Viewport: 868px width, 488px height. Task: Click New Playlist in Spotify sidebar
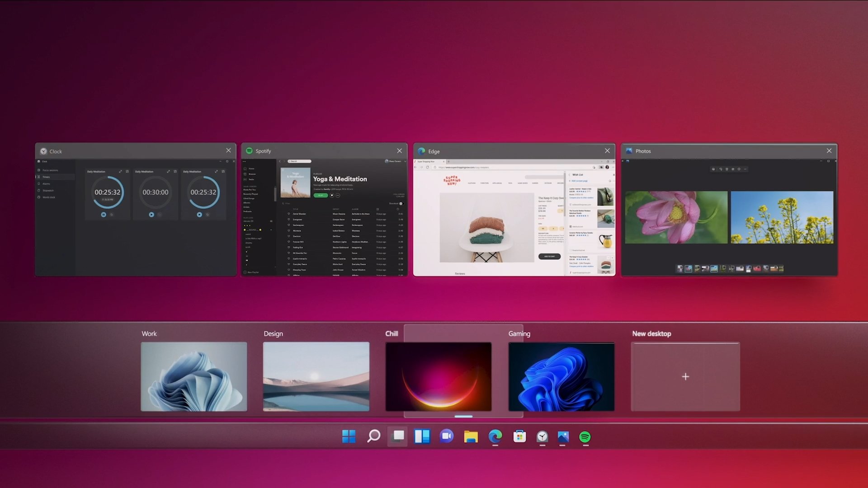coord(251,272)
